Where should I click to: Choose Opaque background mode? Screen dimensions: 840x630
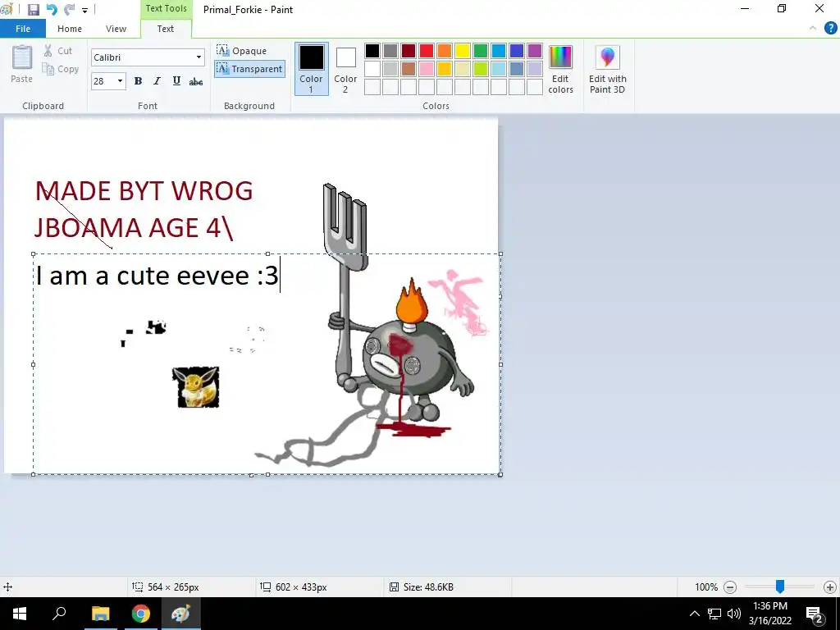242,50
